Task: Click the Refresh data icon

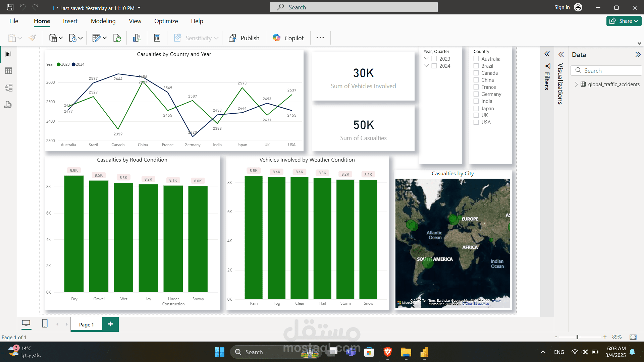Action: point(117,38)
